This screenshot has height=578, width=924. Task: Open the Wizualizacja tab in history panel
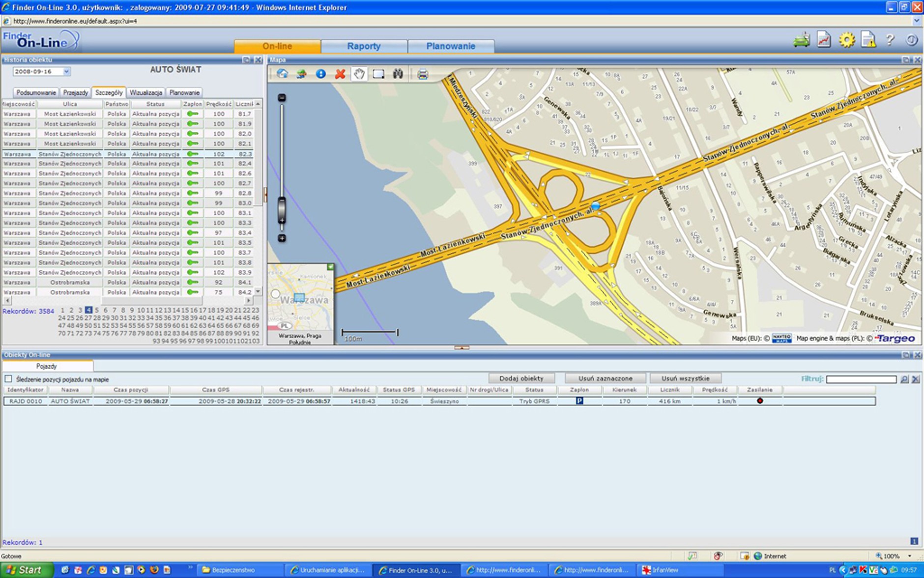(x=146, y=92)
